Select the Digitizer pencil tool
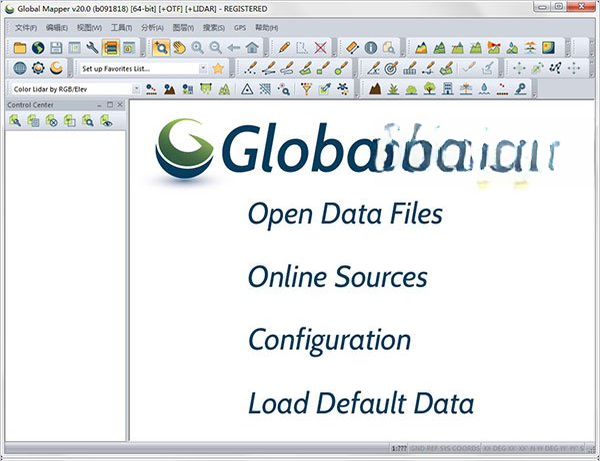Viewport: 600px width, 461px height. coord(284,48)
